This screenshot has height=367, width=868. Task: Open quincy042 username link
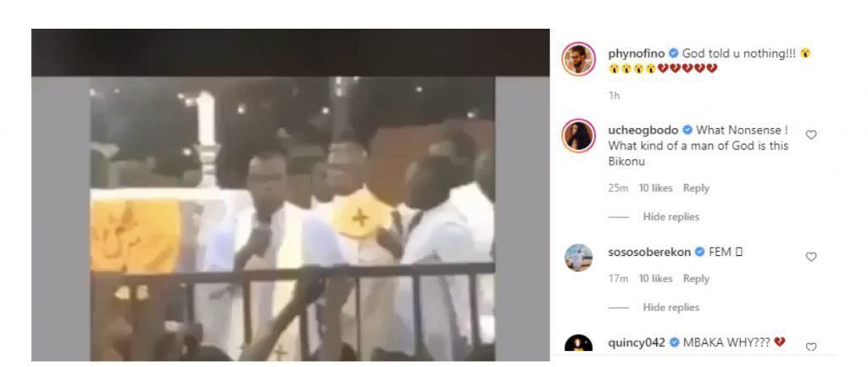click(x=637, y=342)
